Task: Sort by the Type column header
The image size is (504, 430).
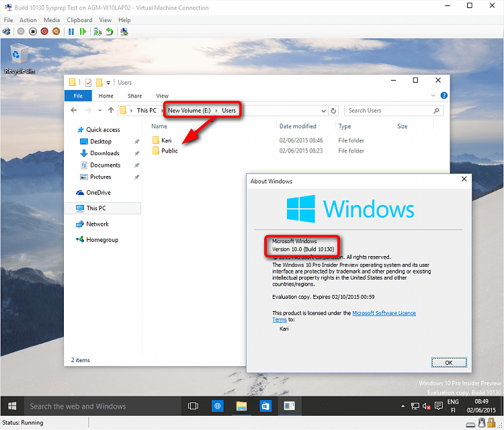Action: click(x=345, y=126)
